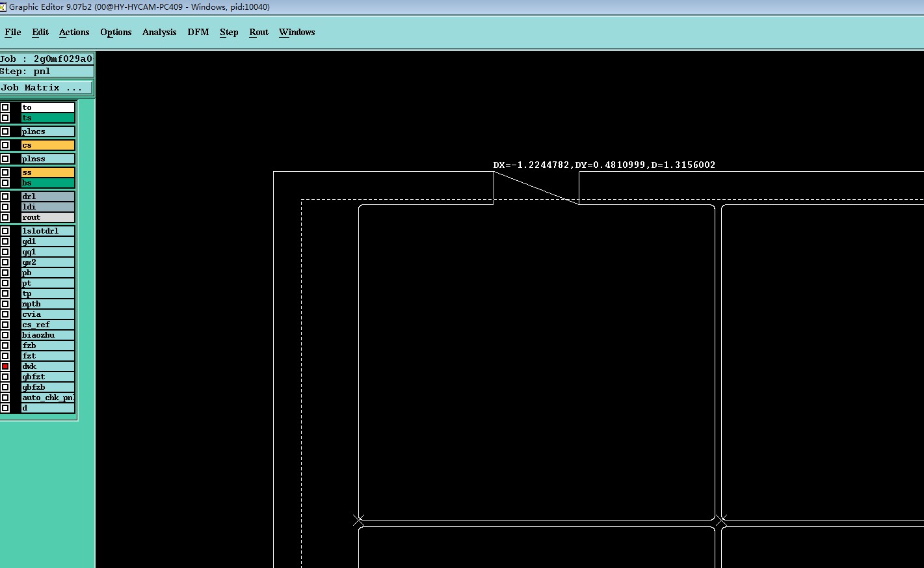The height and width of the screenshot is (568, 924).
Task: Choose the cs_ref layer name
Action: [x=48, y=325]
